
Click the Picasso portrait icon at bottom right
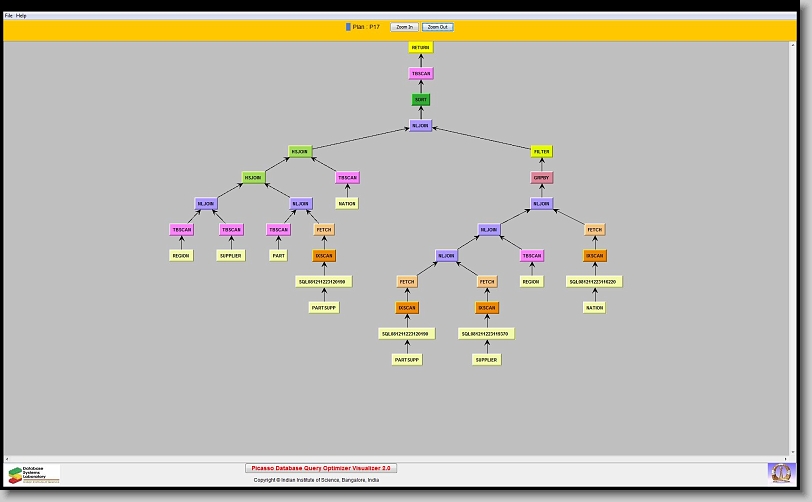[780, 472]
